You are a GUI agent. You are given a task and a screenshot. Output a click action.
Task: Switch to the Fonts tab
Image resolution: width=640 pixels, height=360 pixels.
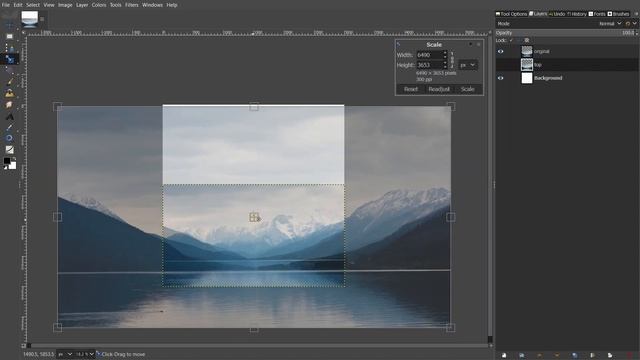tap(597, 14)
